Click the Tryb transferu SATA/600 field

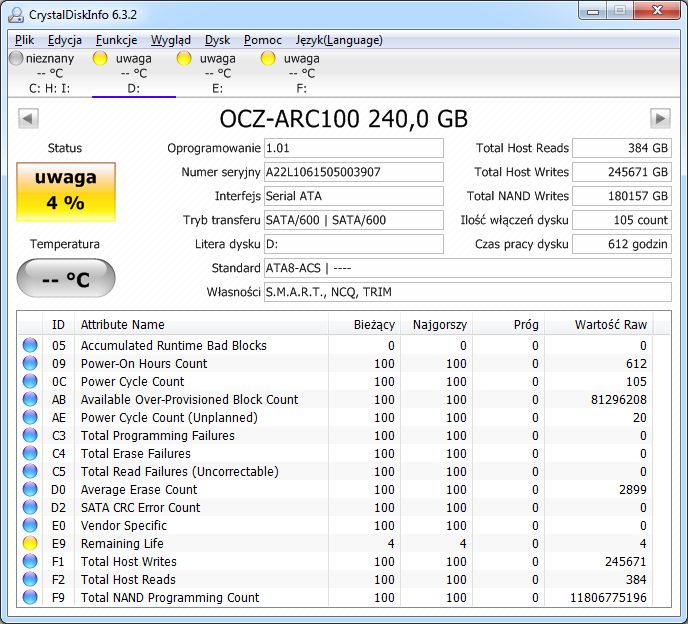click(x=354, y=220)
